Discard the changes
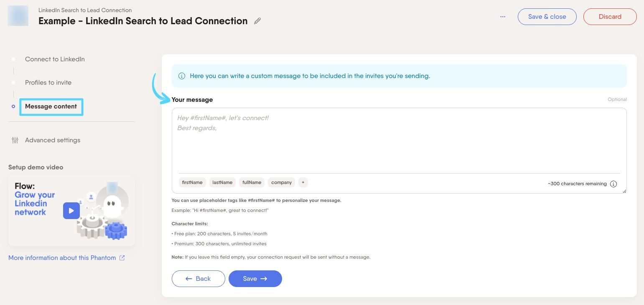The image size is (644, 305). (x=610, y=17)
